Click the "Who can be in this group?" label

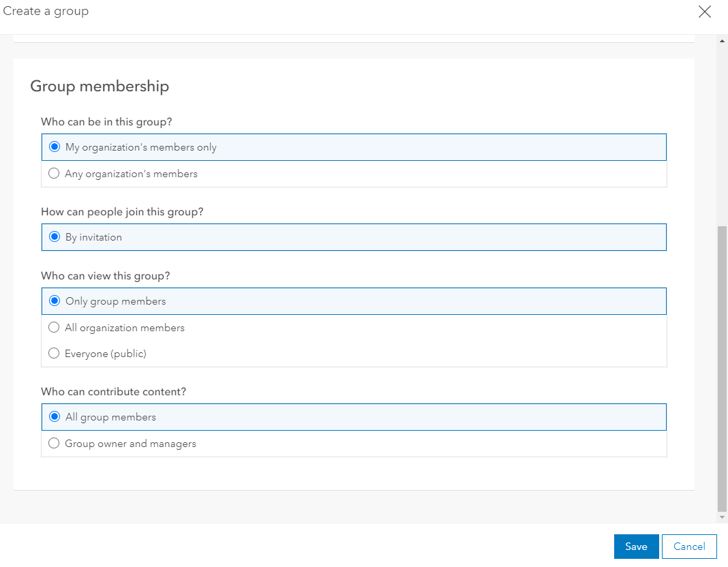pyautogui.click(x=106, y=121)
